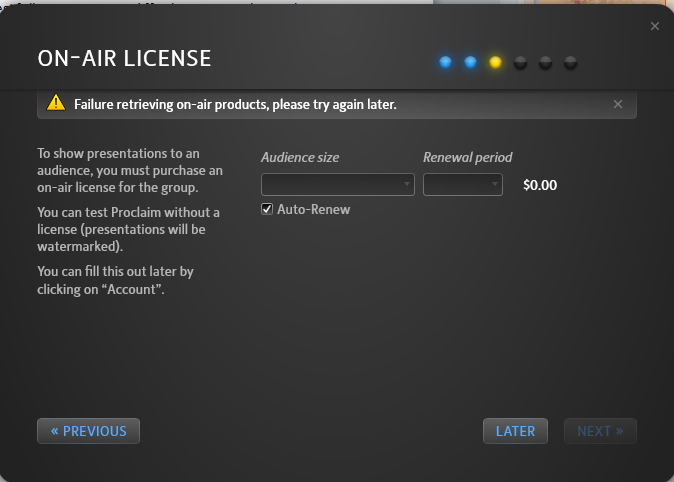Select the fourth step indicator dot

[520, 63]
